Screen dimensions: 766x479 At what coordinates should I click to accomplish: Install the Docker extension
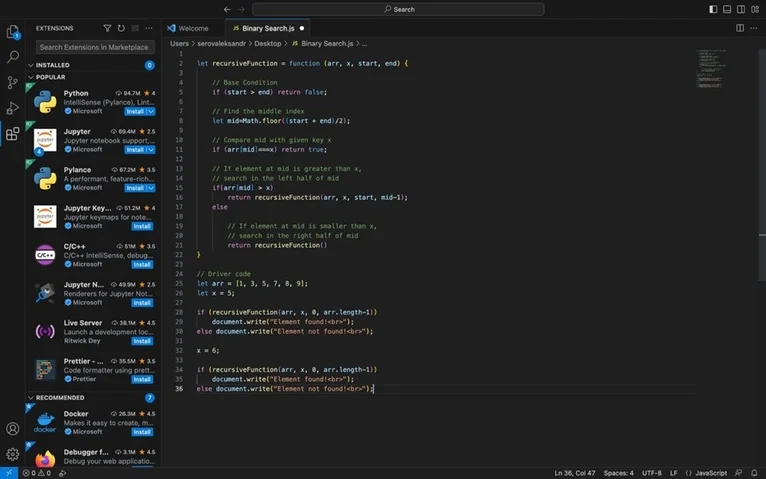142,432
